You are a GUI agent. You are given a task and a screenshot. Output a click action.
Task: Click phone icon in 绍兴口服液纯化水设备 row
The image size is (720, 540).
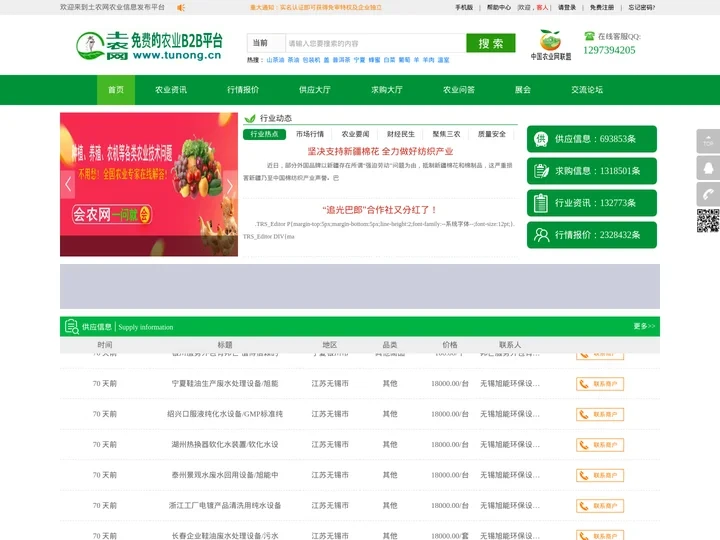583,415
